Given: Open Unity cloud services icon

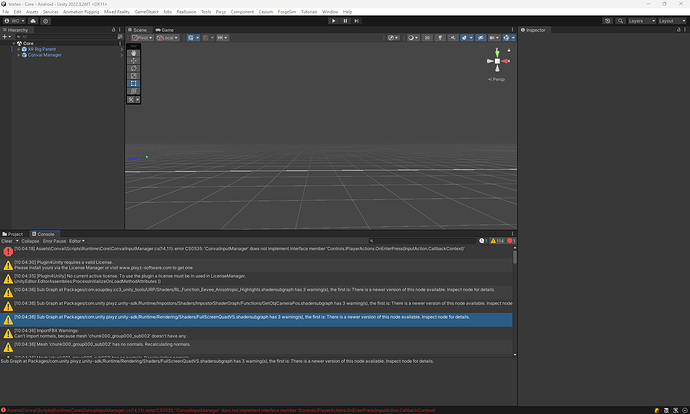Looking at the screenshot, I should coord(33,21).
